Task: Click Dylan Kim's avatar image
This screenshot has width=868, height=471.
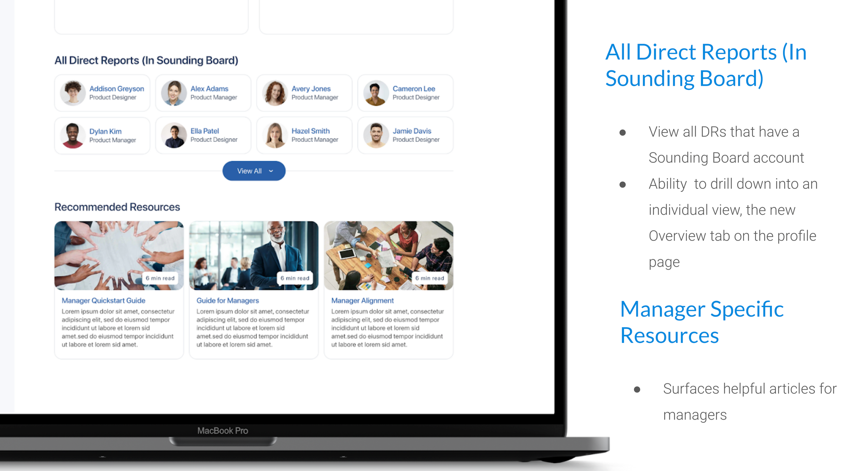Action: (x=73, y=135)
